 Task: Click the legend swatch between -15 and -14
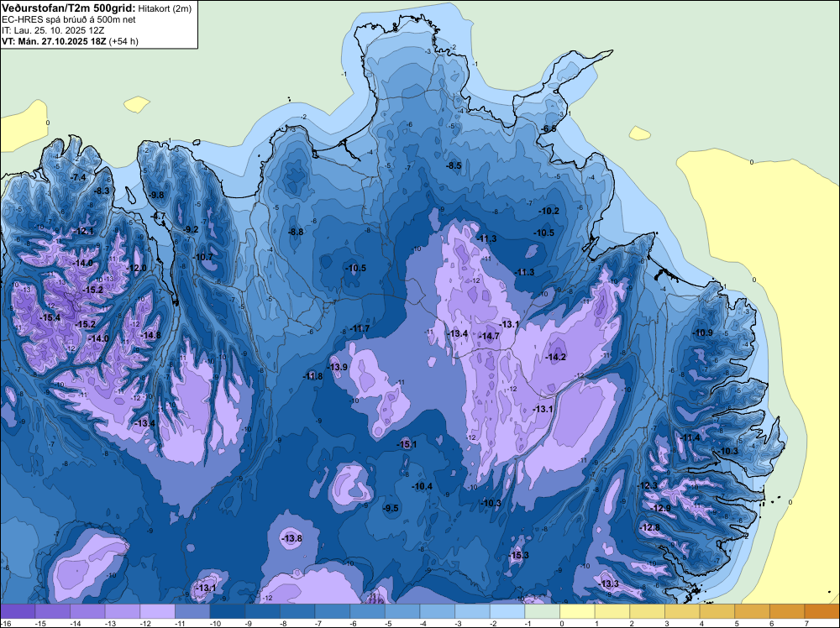click(x=52, y=611)
